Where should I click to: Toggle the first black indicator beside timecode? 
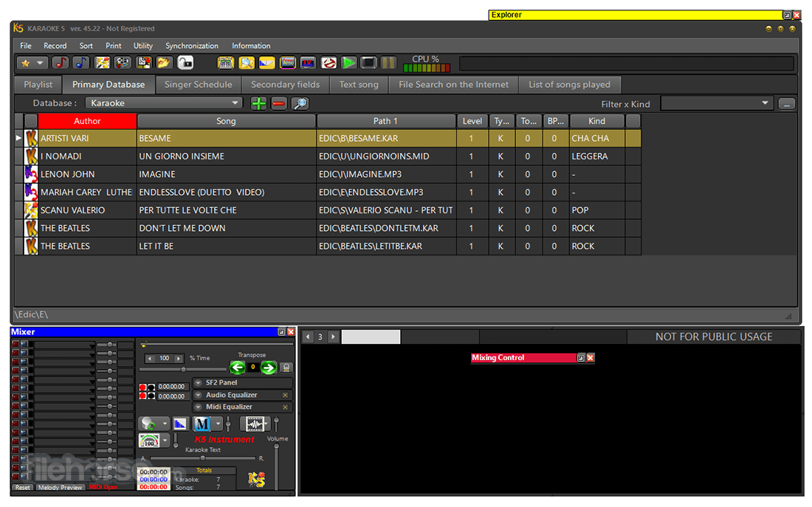[x=151, y=387]
